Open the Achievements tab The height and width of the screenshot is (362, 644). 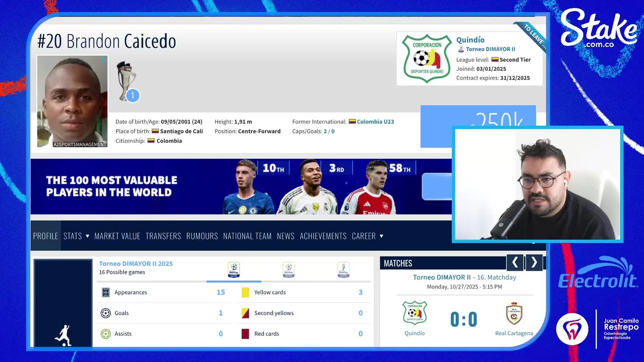click(x=323, y=236)
